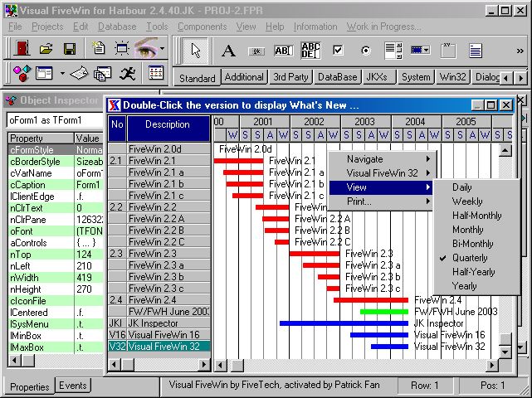Select Yearly view option
The image size is (532, 398).
pos(465,285)
